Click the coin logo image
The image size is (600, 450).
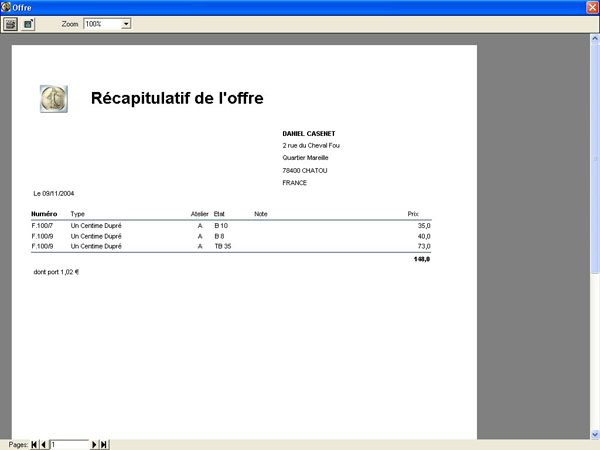click(x=54, y=99)
